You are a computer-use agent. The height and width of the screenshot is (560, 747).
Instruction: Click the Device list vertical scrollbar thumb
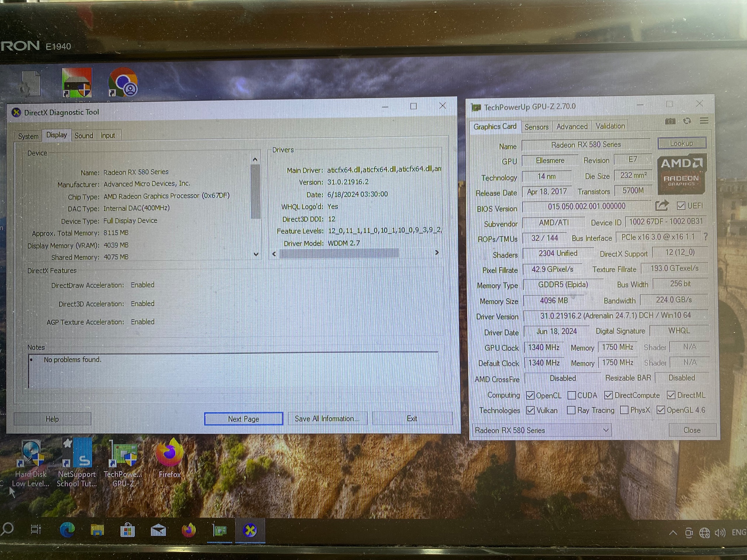pos(256,191)
